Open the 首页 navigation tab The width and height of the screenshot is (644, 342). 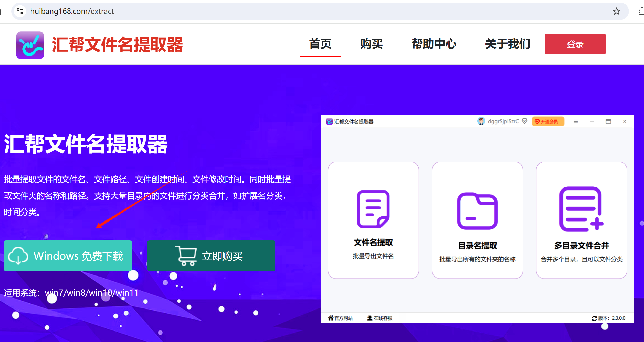point(320,44)
